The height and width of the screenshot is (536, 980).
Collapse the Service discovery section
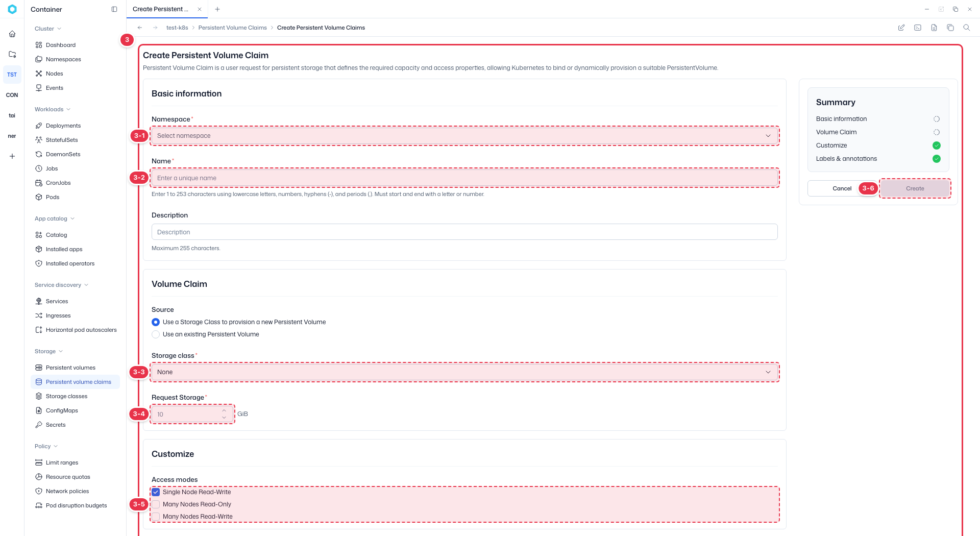point(62,285)
